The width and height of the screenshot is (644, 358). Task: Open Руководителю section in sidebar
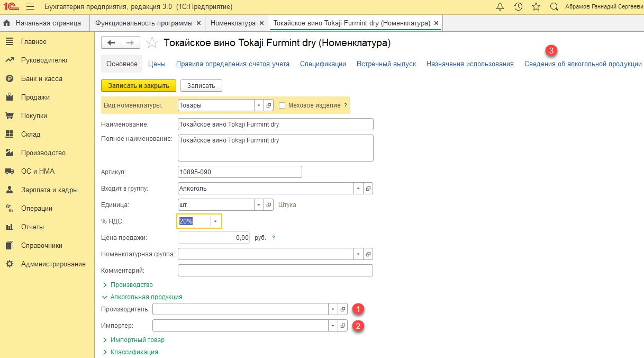[x=44, y=60]
